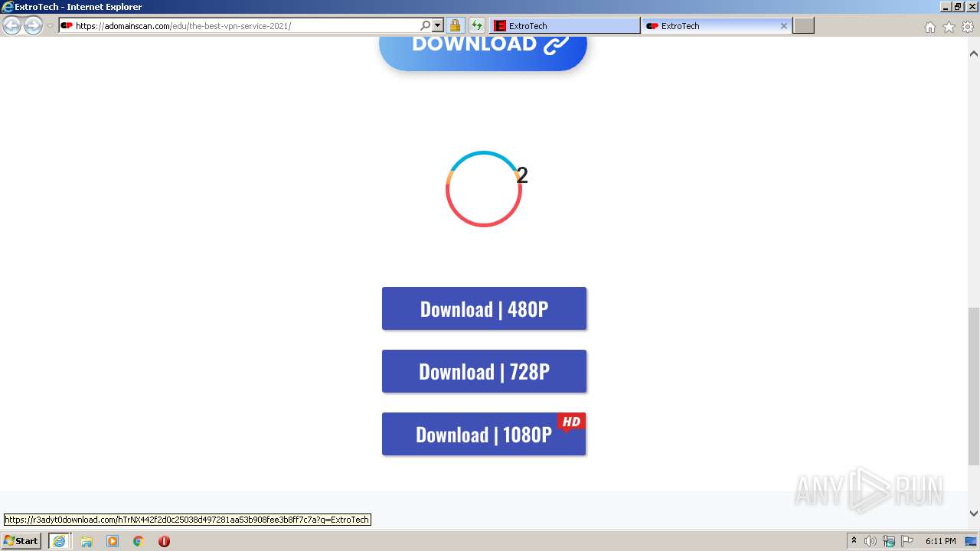Open Favorites star icon
The height and width of the screenshot is (551, 980).
(x=949, y=27)
